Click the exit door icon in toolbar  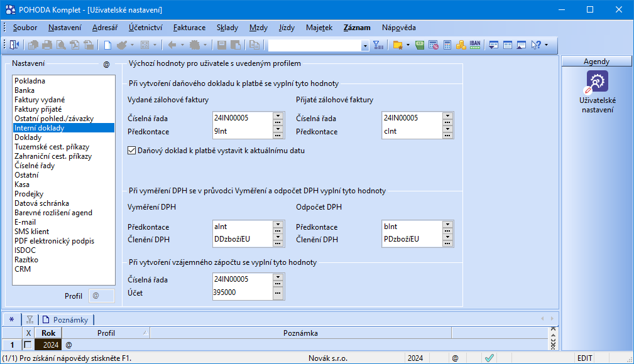pos(14,45)
